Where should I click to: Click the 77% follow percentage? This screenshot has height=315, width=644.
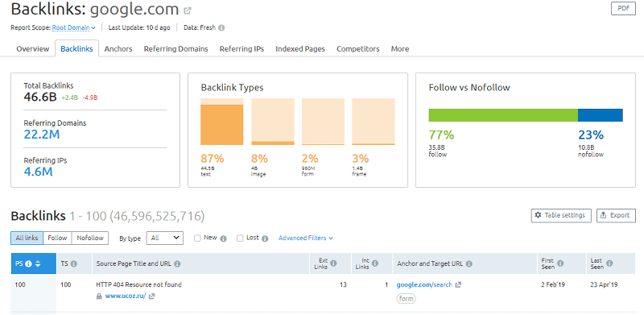(x=441, y=135)
